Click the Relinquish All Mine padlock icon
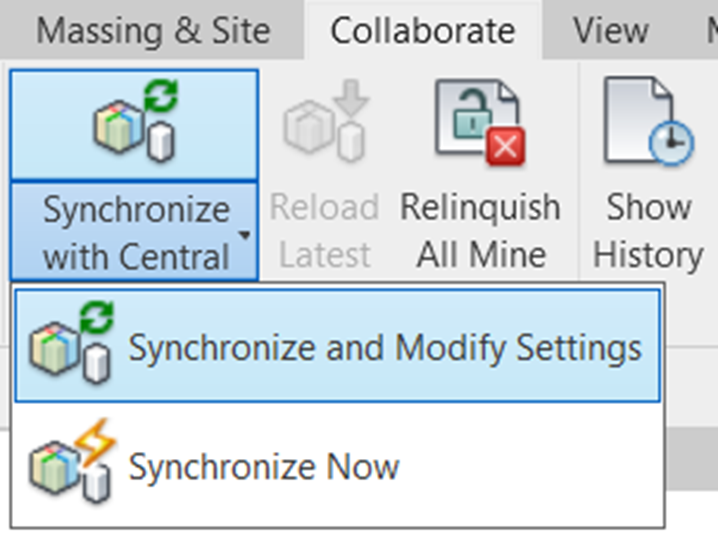 (x=480, y=122)
